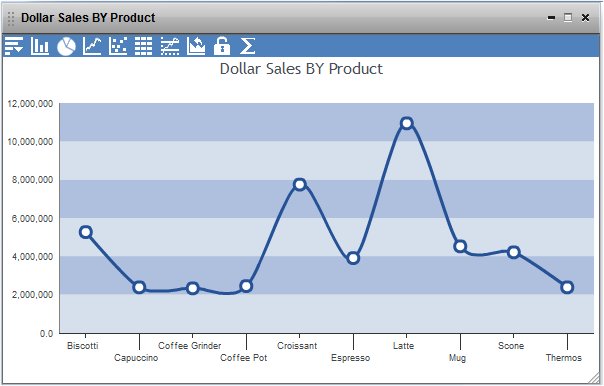This screenshot has width=604, height=386.
Task: Select the Mug data point
Action: pos(460,247)
